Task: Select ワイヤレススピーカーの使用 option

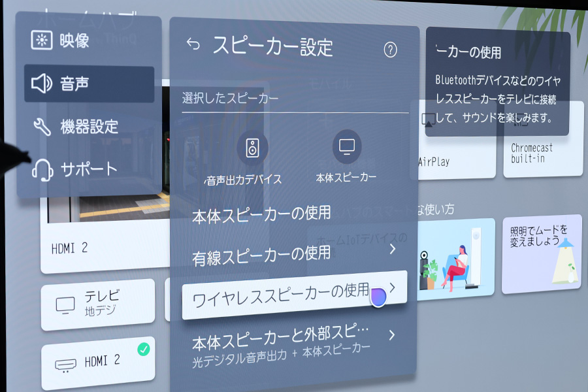Action: (x=295, y=295)
